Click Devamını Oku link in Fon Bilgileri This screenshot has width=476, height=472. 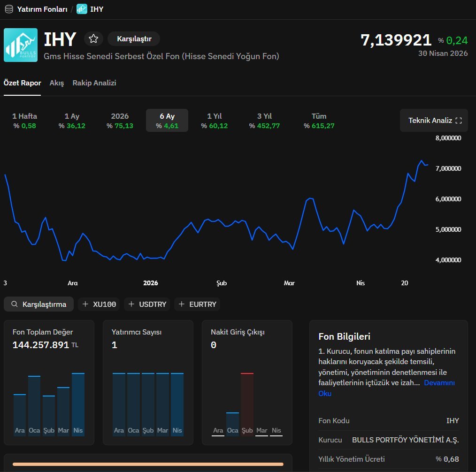click(x=439, y=383)
